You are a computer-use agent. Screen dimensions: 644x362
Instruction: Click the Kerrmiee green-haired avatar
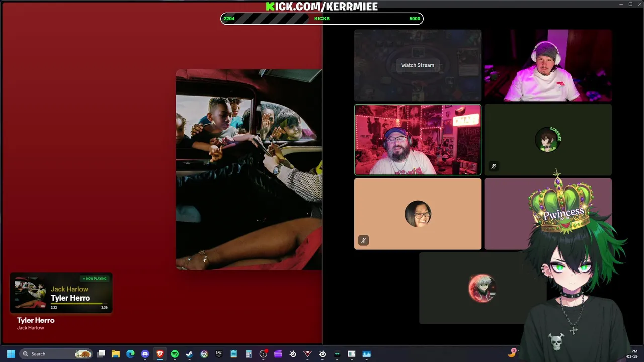point(548,139)
